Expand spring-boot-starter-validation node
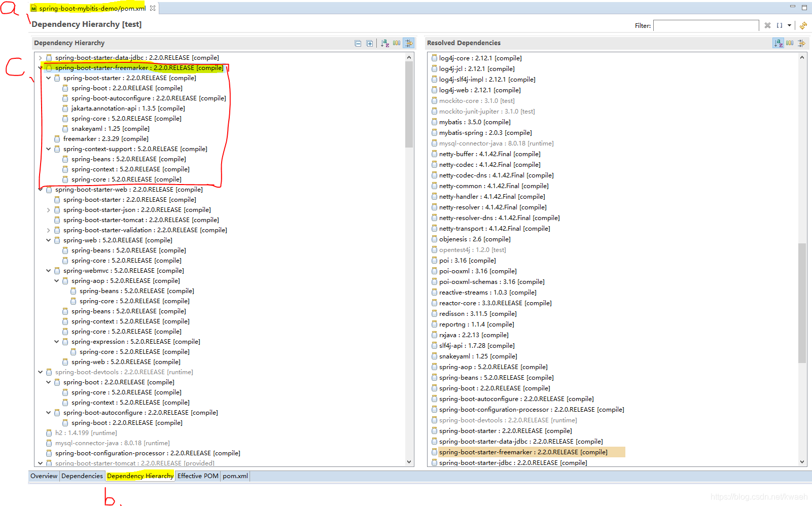The height and width of the screenshot is (506, 812). (x=49, y=230)
